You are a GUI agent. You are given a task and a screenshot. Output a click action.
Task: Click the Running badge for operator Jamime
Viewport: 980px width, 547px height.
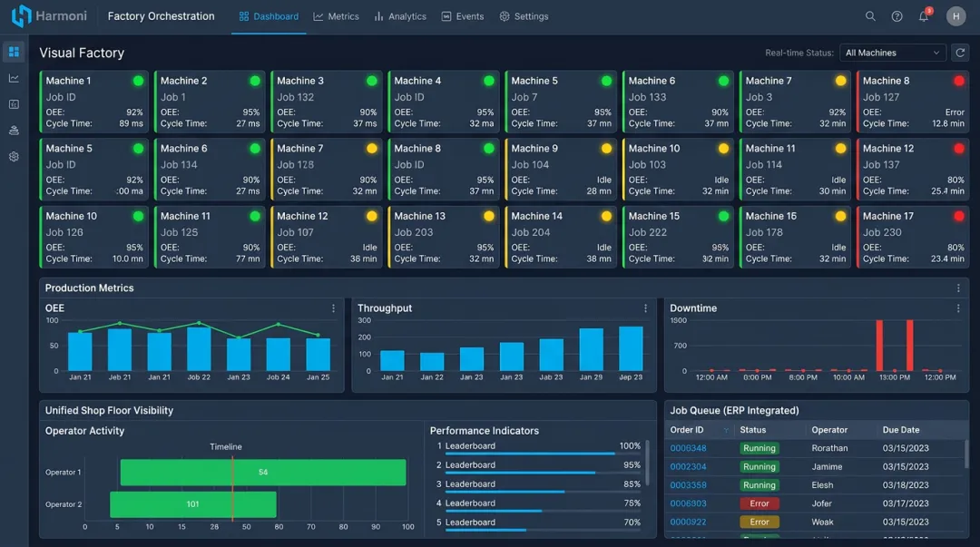(x=759, y=466)
